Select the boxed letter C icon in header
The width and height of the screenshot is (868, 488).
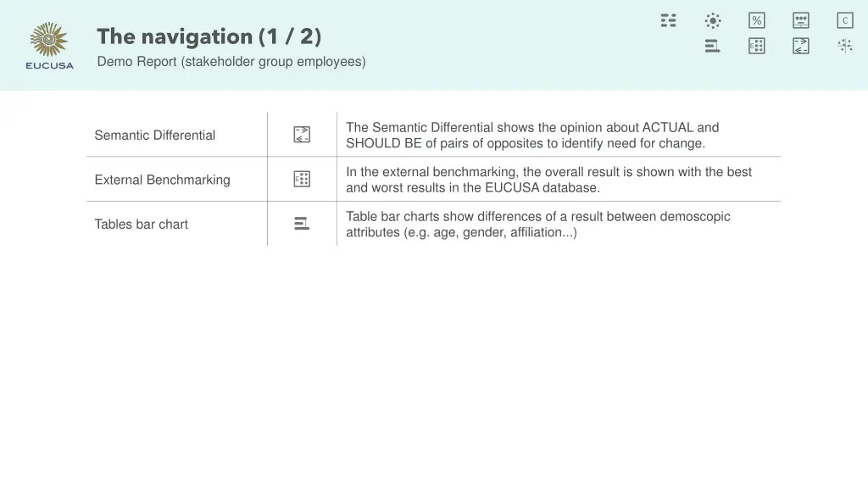[845, 20]
